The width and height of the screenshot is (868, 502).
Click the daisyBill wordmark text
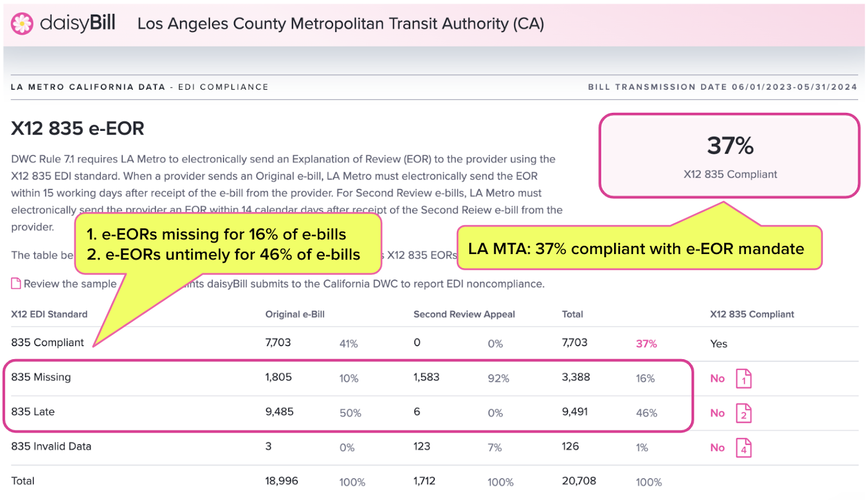[x=78, y=23]
